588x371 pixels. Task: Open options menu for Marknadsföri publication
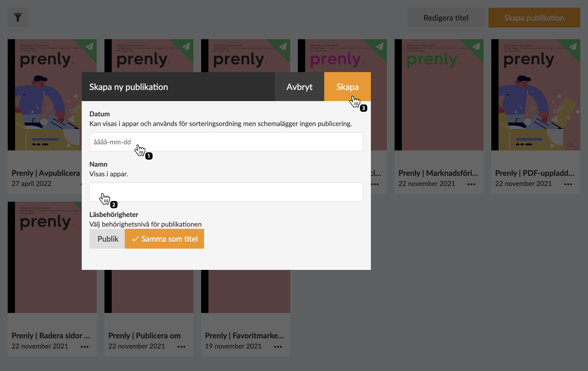[x=471, y=184]
